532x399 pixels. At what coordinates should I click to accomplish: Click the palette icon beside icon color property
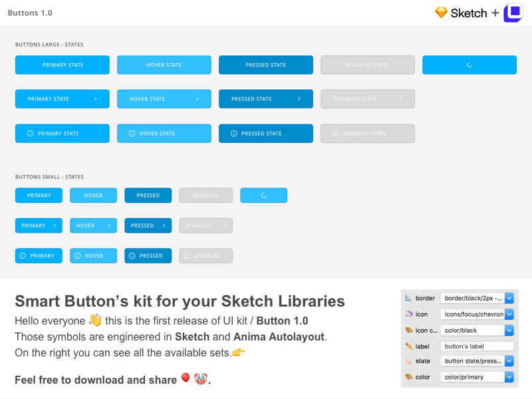[x=408, y=330]
